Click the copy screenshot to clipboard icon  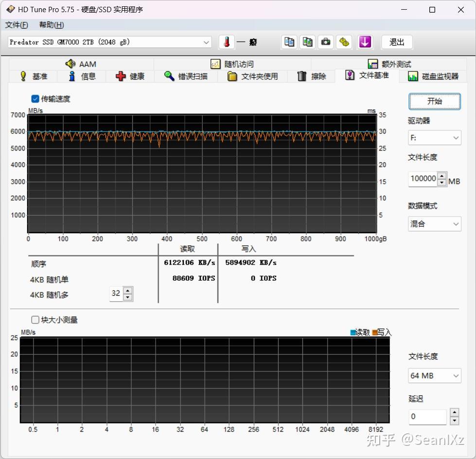pos(307,42)
